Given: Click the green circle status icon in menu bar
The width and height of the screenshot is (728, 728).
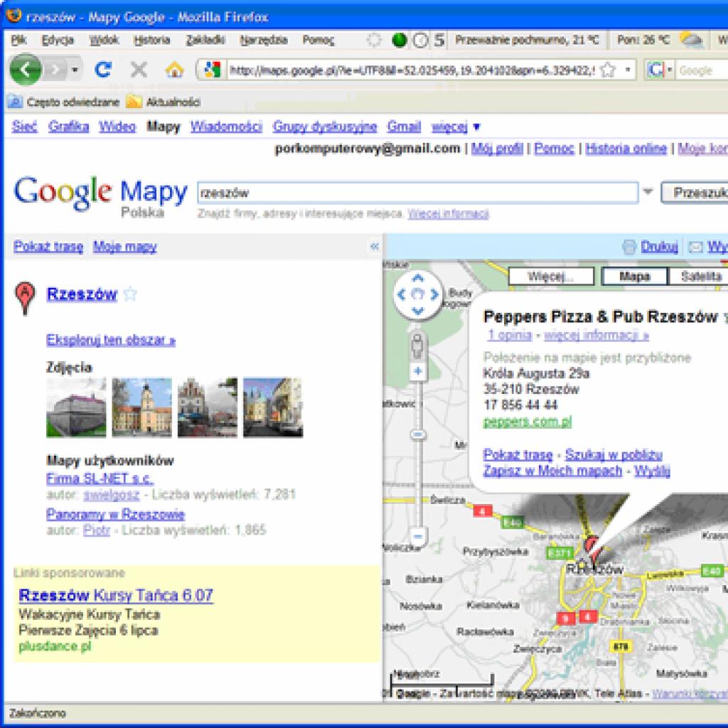Looking at the screenshot, I should [x=400, y=40].
